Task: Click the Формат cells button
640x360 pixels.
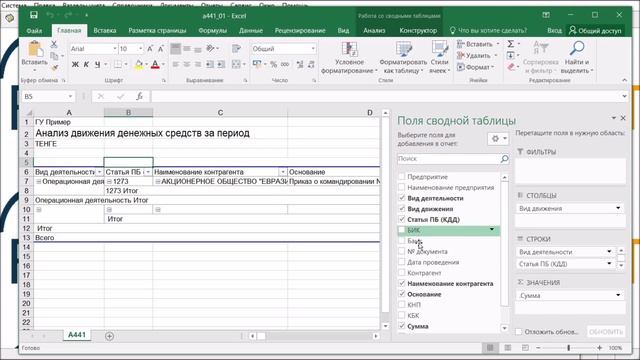Action: (476, 67)
